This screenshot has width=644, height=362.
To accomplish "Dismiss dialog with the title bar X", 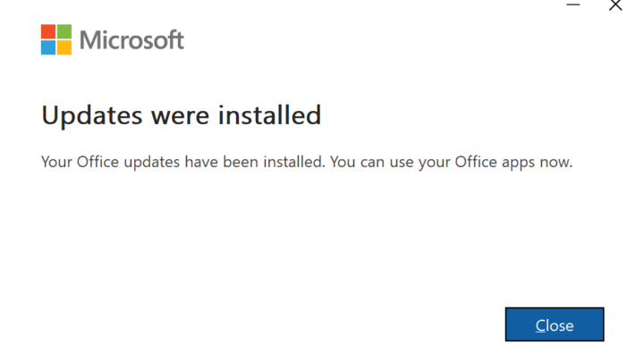I will pos(615,5).
